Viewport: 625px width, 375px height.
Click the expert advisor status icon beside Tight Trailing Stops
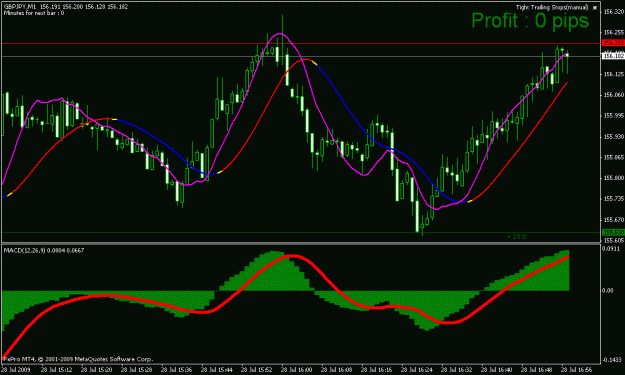[x=595, y=8]
